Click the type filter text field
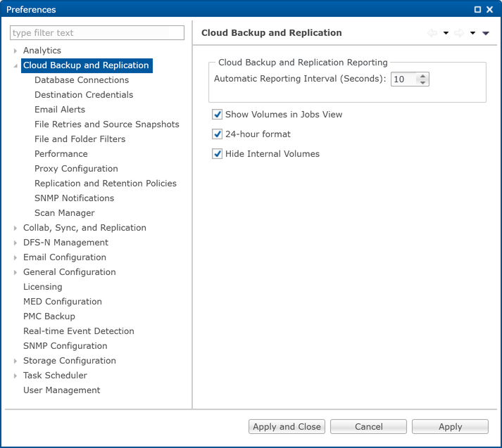This screenshot has height=448, width=502. [97, 33]
